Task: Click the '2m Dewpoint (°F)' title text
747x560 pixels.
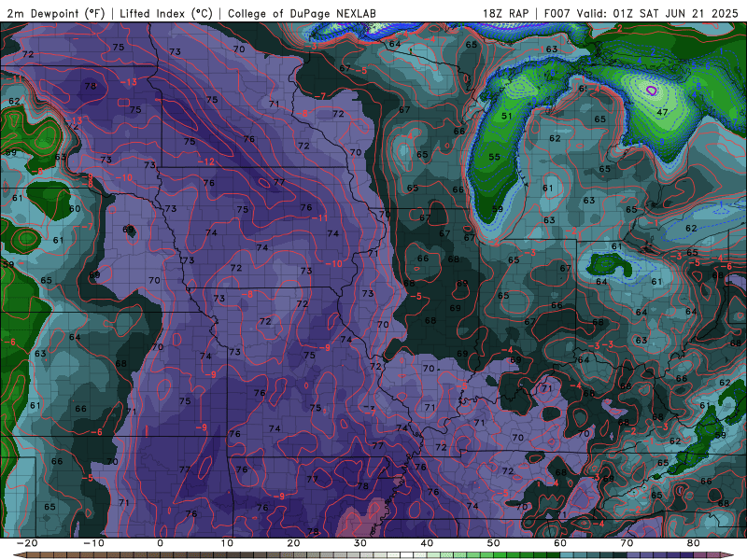Action: [56, 13]
